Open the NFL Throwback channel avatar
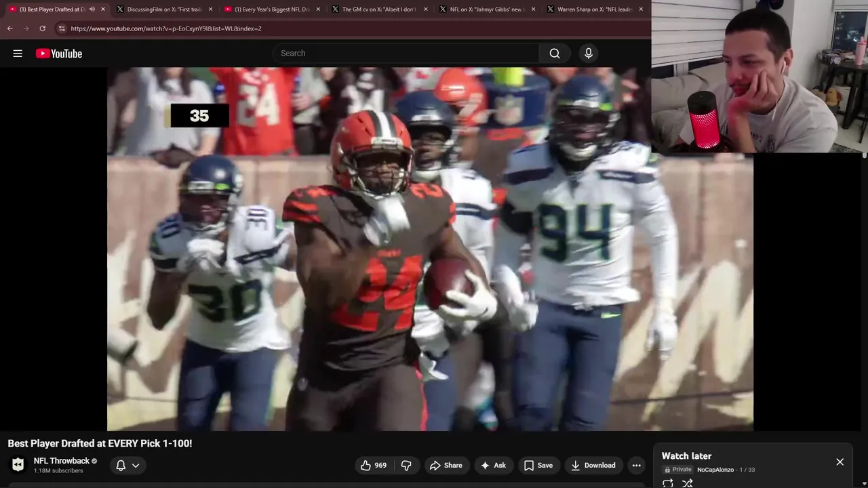 tap(18, 465)
